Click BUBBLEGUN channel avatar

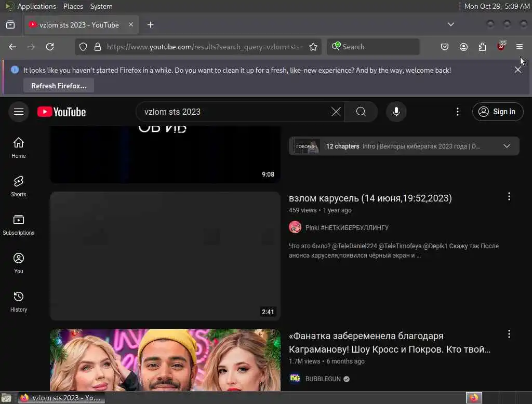[295, 379]
